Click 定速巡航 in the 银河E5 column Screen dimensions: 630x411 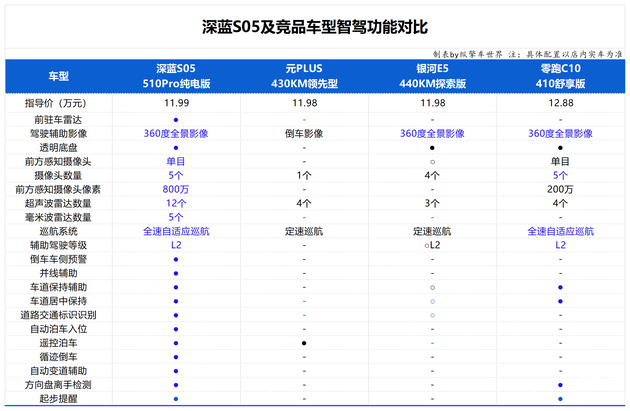[x=432, y=231]
